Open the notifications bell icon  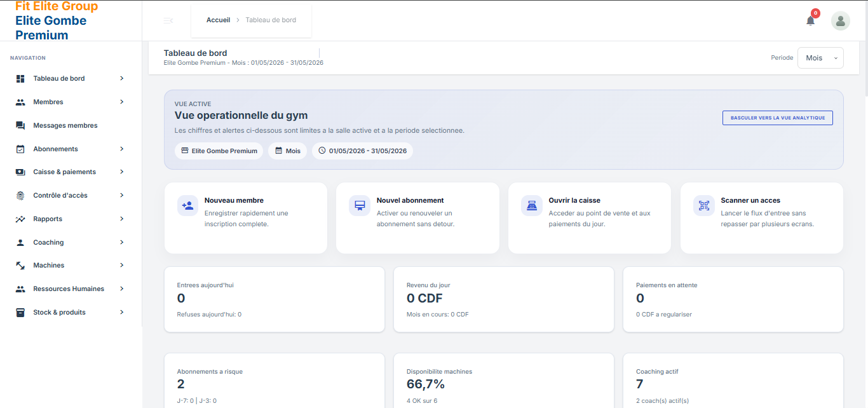(x=810, y=20)
